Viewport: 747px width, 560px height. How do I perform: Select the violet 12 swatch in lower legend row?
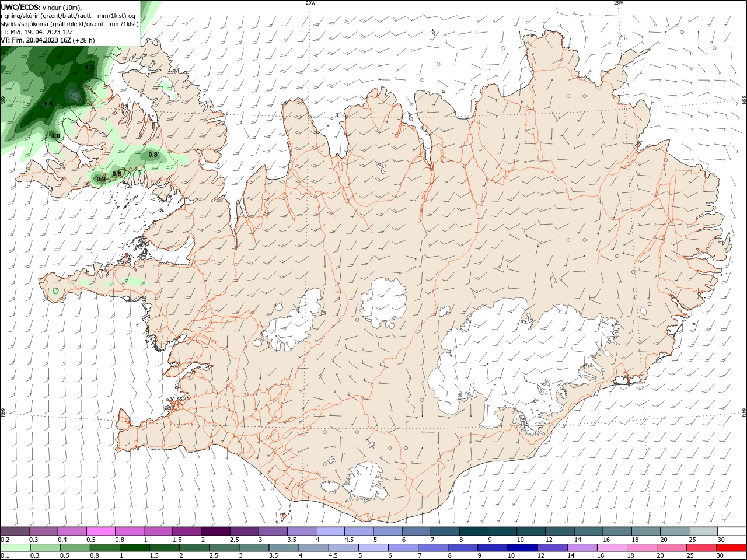click(x=552, y=548)
